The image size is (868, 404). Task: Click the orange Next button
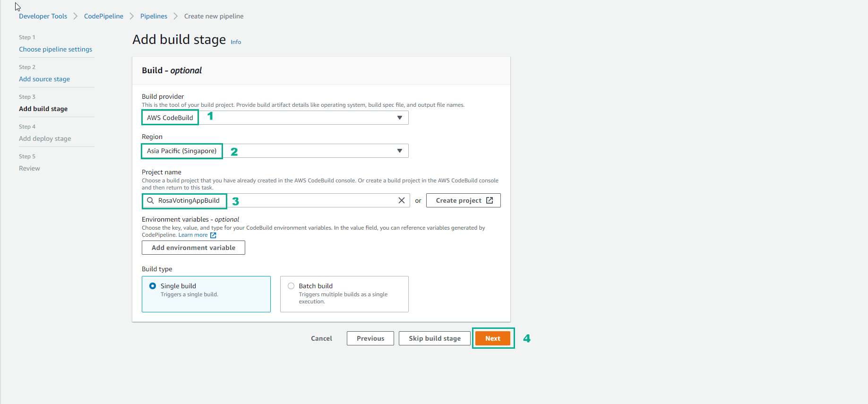tap(492, 338)
